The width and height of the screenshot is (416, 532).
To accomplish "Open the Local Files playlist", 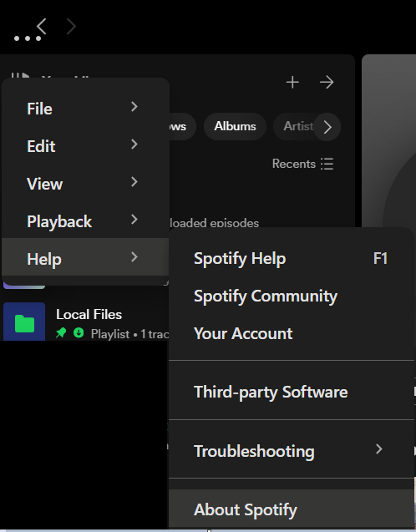I will (x=89, y=315).
